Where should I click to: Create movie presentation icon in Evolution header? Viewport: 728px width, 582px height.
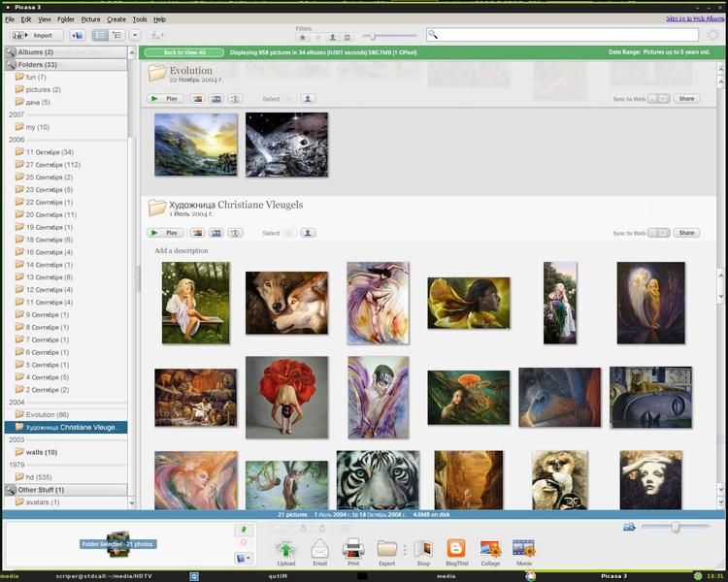coord(215,99)
